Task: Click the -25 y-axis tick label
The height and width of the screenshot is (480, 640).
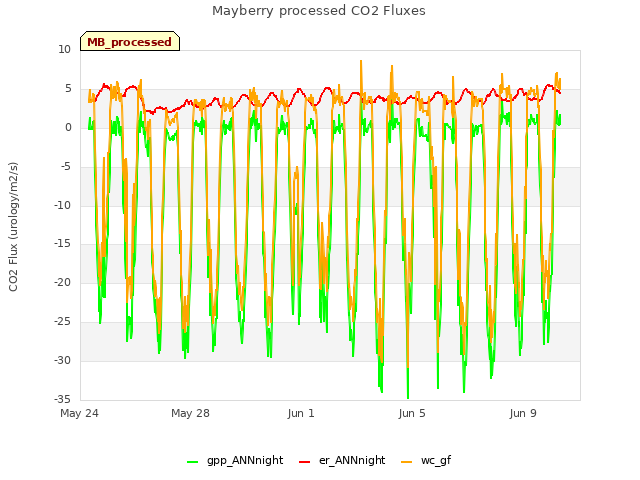Action: (62, 322)
